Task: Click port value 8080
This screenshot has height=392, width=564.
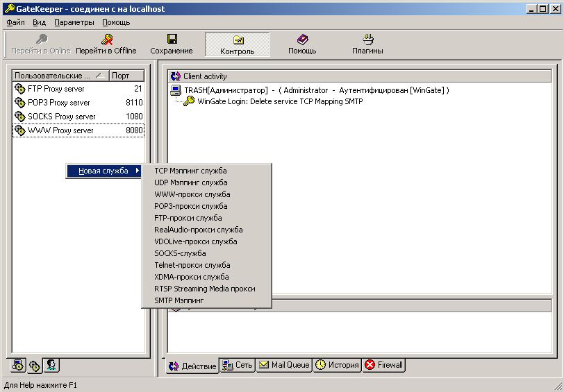Action: (x=134, y=130)
